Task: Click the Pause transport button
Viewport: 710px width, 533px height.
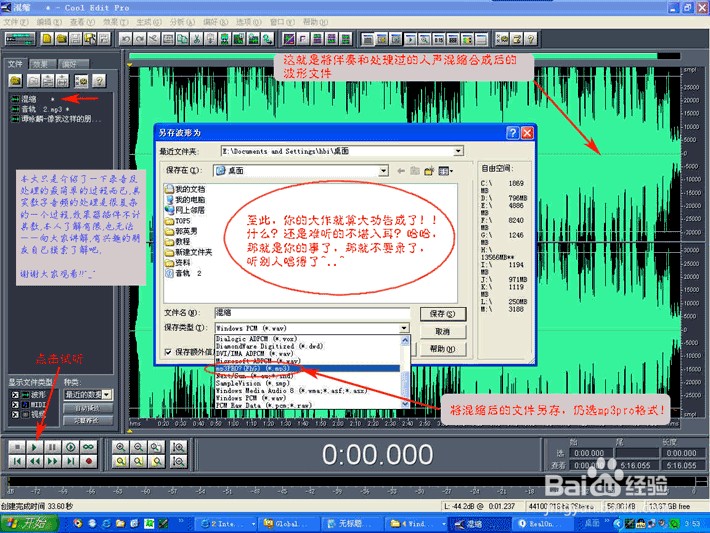Action: (x=53, y=447)
